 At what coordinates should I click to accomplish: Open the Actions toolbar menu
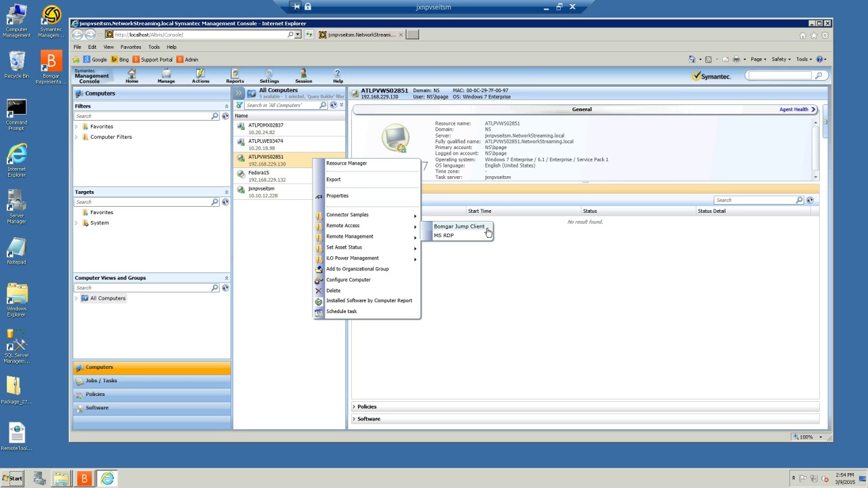click(201, 76)
